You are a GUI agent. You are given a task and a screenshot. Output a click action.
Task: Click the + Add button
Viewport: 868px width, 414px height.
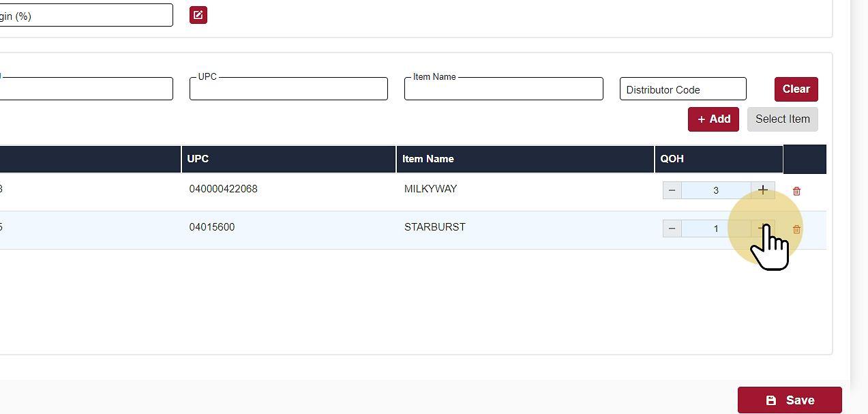tap(713, 119)
